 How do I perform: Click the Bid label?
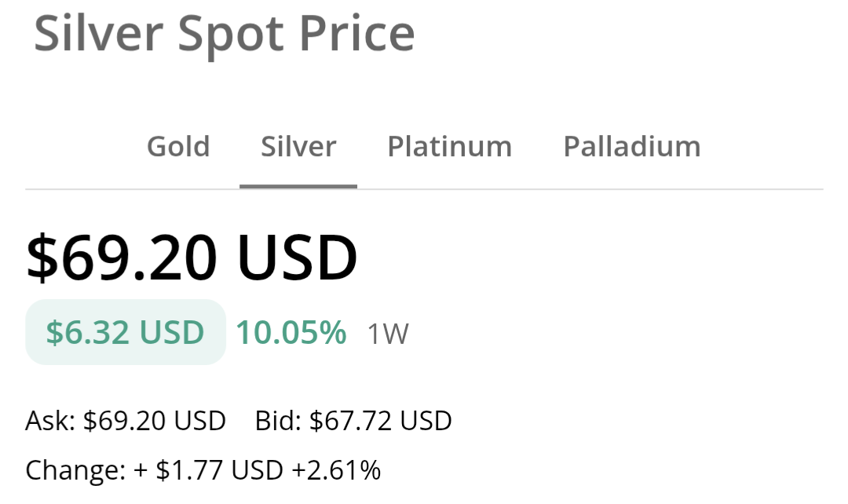click(278, 421)
